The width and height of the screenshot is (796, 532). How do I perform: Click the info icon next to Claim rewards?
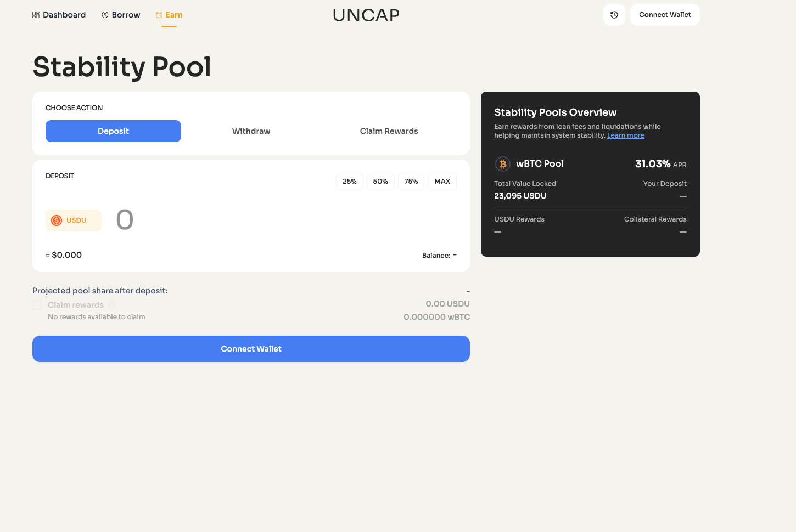pyautogui.click(x=111, y=305)
